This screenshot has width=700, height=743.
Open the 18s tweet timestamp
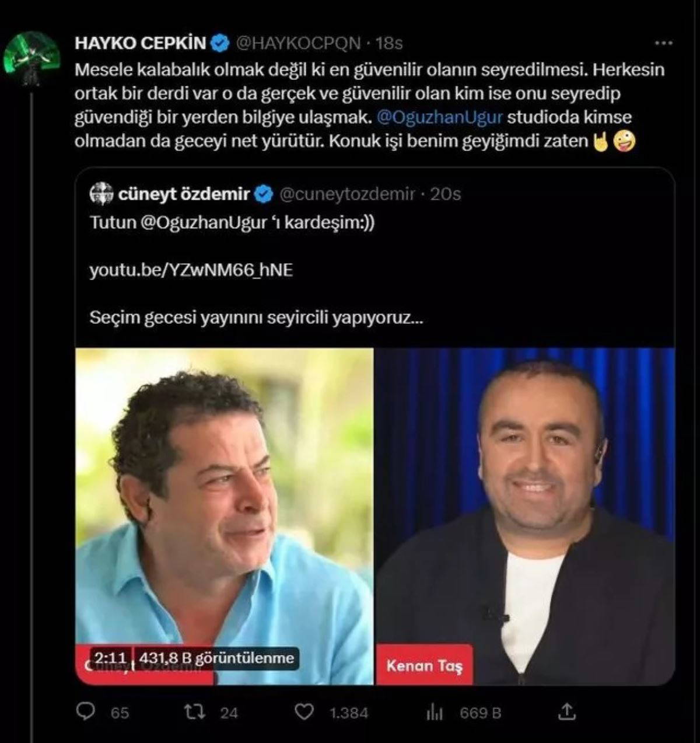click(x=389, y=43)
